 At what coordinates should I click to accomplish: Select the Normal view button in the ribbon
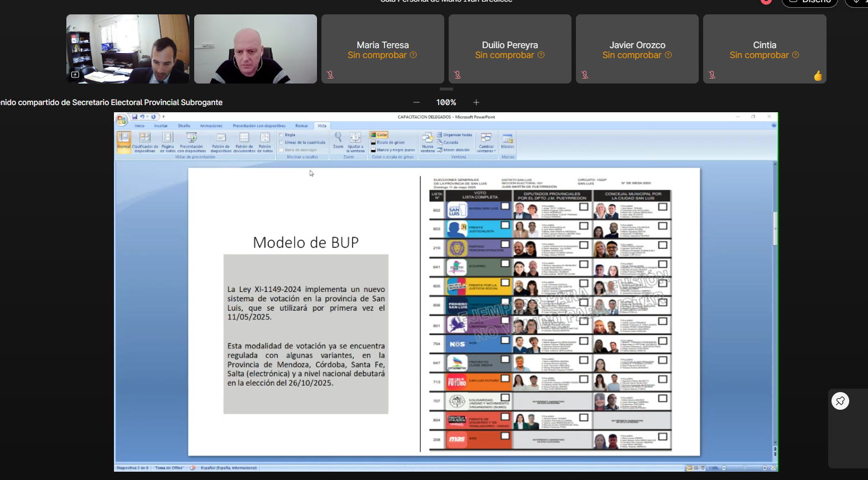point(124,142)
